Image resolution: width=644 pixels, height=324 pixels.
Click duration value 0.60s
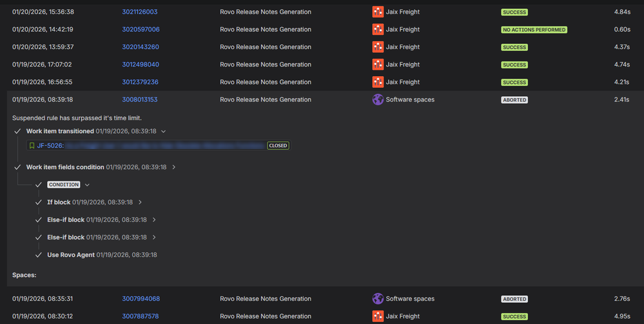pos(622,30)
